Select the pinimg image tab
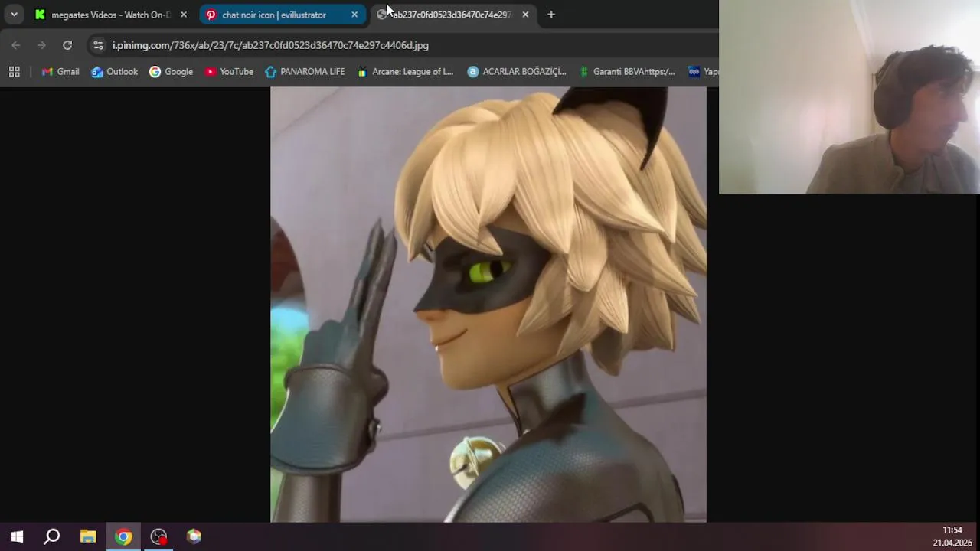The width and height of the screenshot is (980, 551). (452, 15)
